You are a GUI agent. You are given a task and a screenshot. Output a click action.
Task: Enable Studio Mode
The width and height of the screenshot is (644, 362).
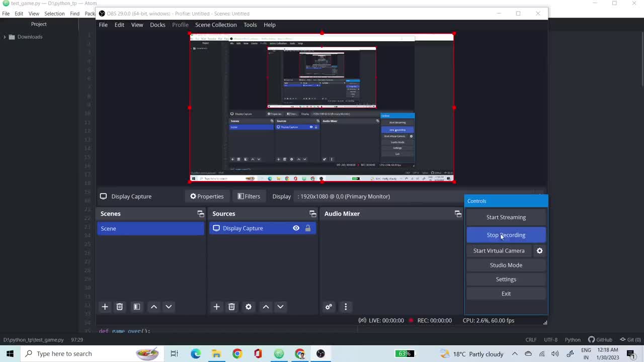506,265
